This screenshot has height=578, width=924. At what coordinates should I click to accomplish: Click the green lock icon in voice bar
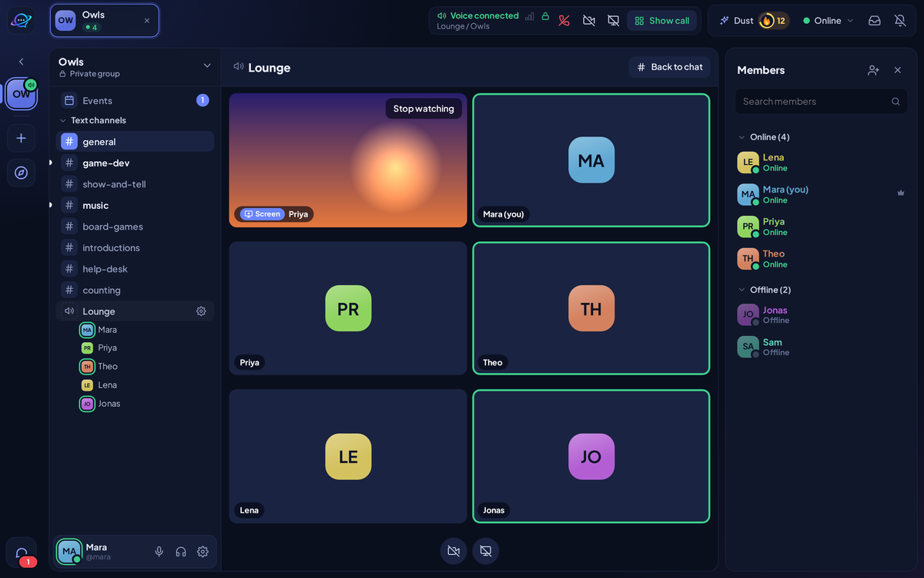545,15
